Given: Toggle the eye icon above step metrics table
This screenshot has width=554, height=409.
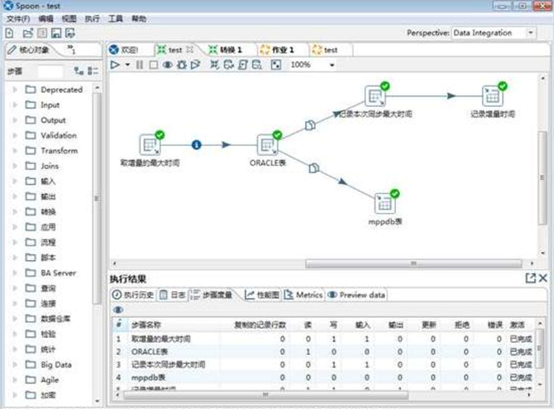Looking at the screenshot, I should point(118,310).
